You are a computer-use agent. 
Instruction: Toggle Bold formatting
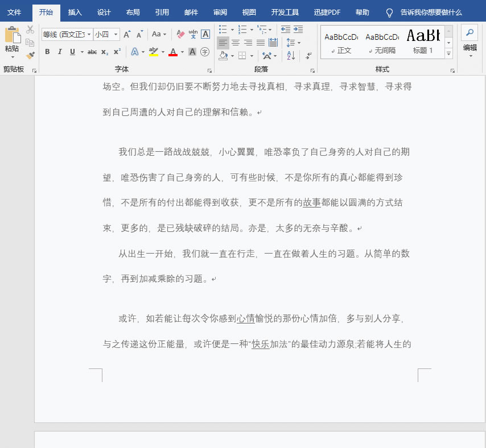[x=47, y=52]
